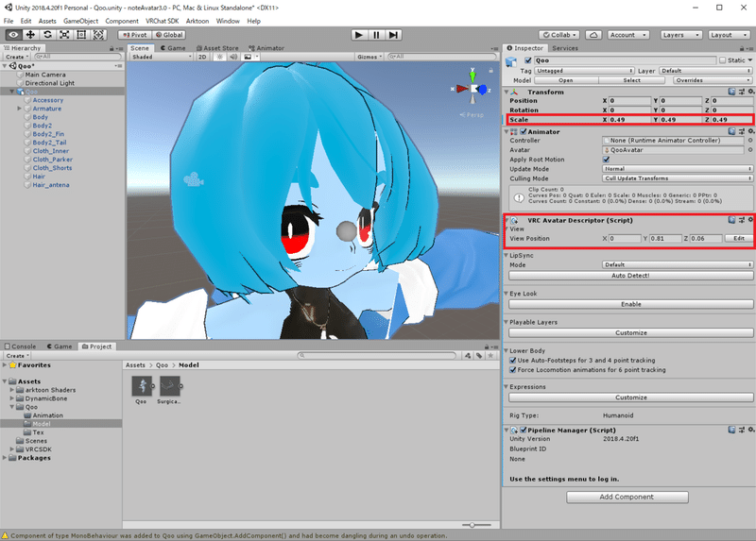
Task: Open LipSync Mode dropdown
Action: point(678,265)
